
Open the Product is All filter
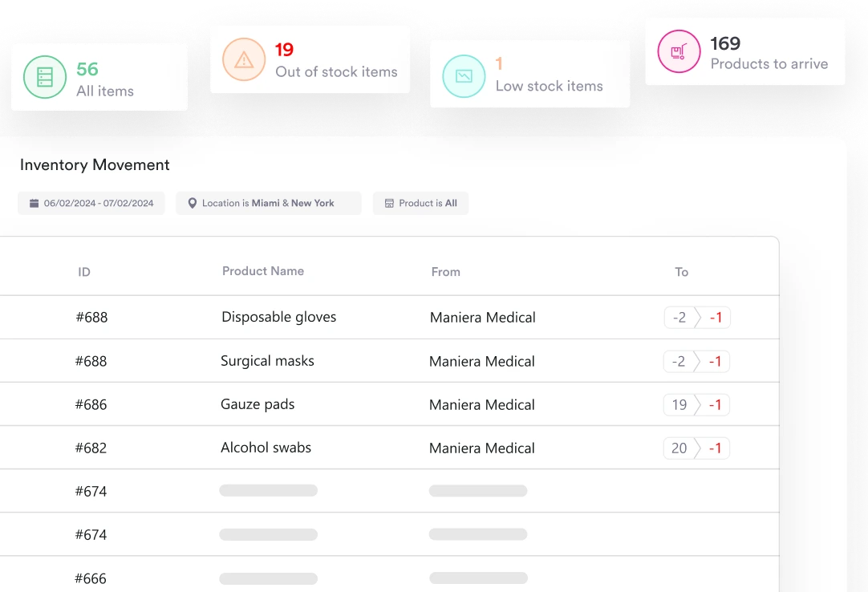point(421,204)
